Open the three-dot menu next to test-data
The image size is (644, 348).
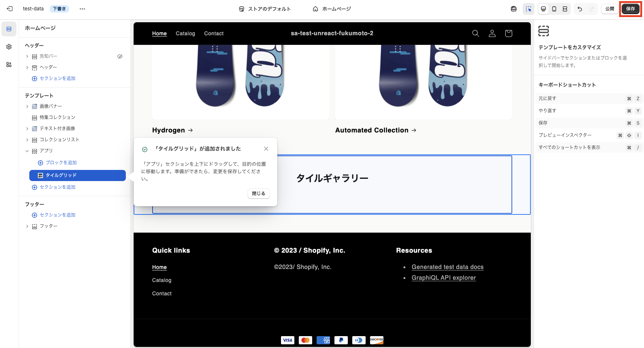82,9
